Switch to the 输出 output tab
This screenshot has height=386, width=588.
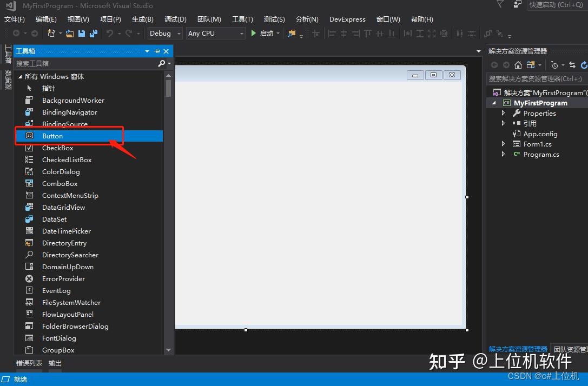pyautogui.click(x=55, y=363)
